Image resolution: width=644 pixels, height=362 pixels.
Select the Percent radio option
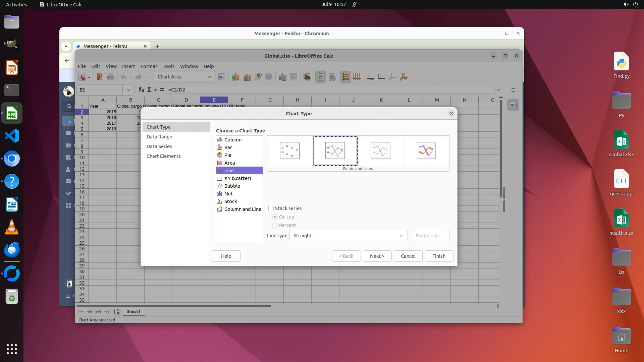coord(275,225)
